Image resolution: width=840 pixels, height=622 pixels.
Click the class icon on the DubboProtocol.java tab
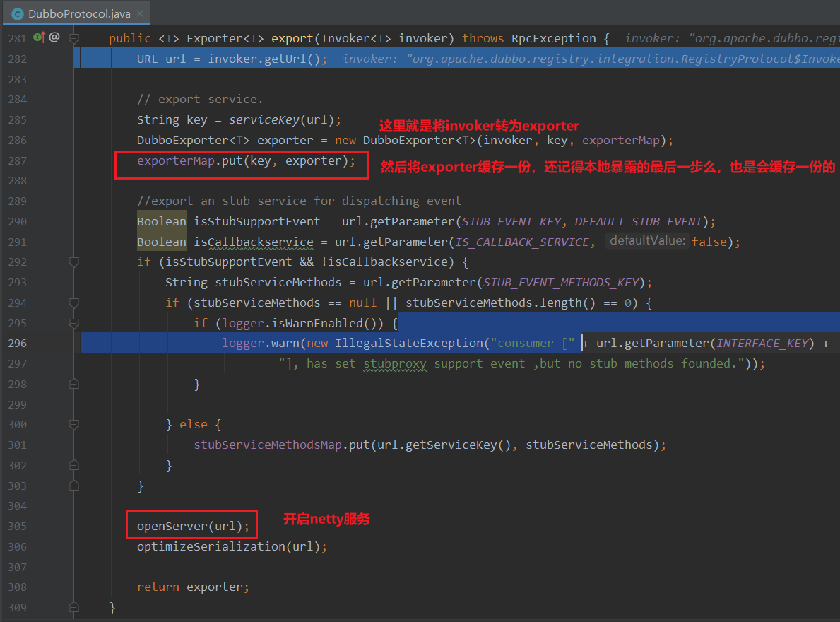(16, 13)
